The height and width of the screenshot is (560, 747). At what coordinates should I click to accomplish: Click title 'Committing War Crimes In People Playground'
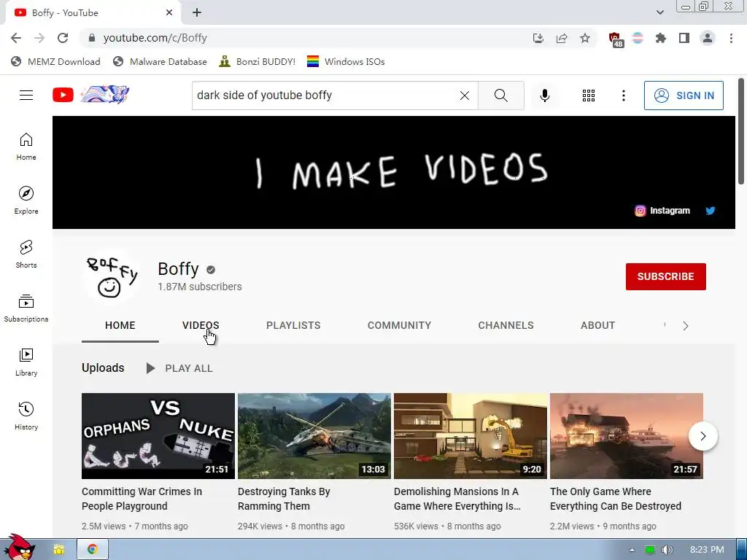click(142, 499)
